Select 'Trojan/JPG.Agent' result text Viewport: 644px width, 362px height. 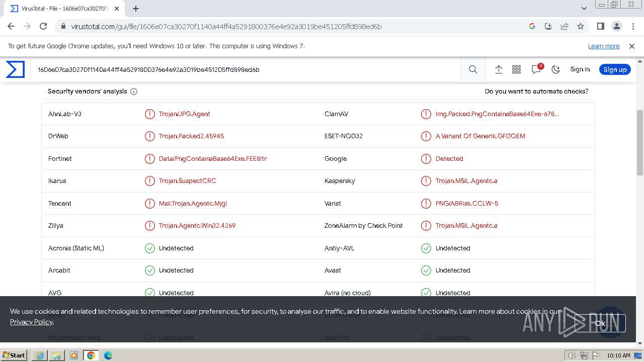(185, 114)
